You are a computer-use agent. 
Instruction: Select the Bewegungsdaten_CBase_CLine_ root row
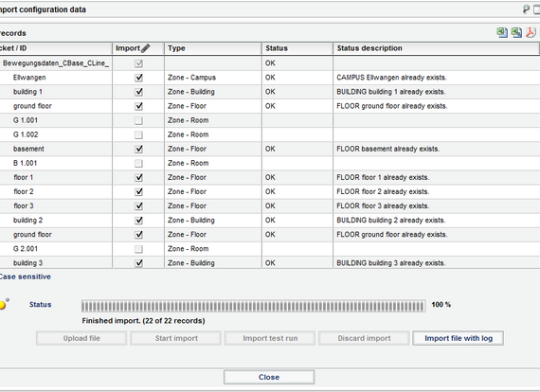pos(56,63)
